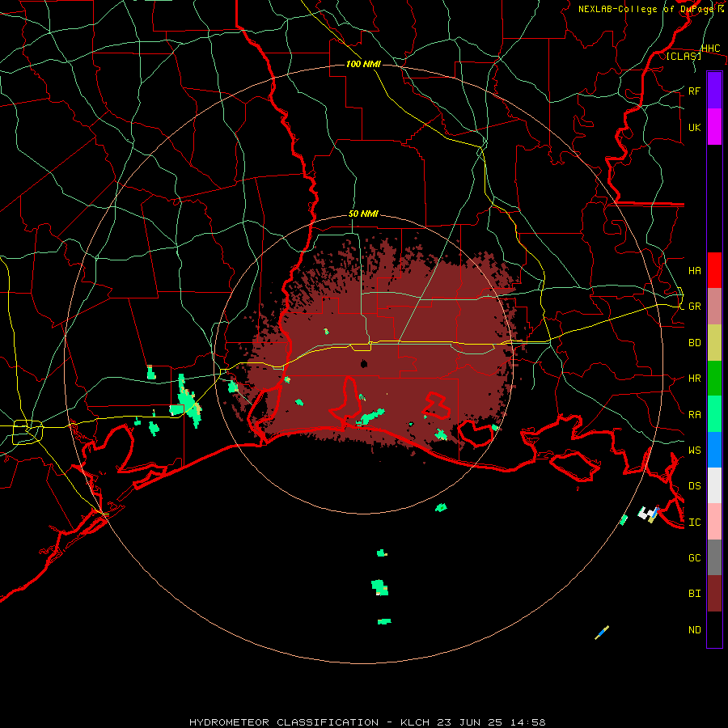728x728 pixels.
Task: Click the ND black legend swatch
Action: [x=714, y=629]
